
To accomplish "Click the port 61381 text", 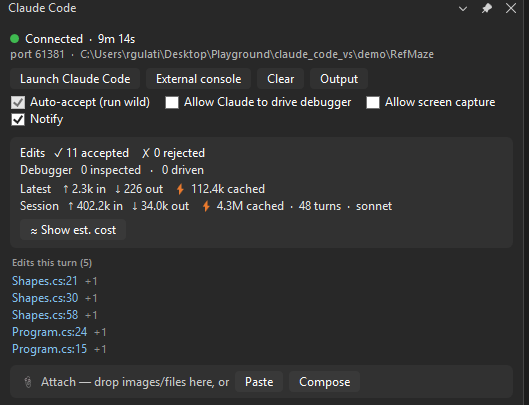I will point(37,54).
